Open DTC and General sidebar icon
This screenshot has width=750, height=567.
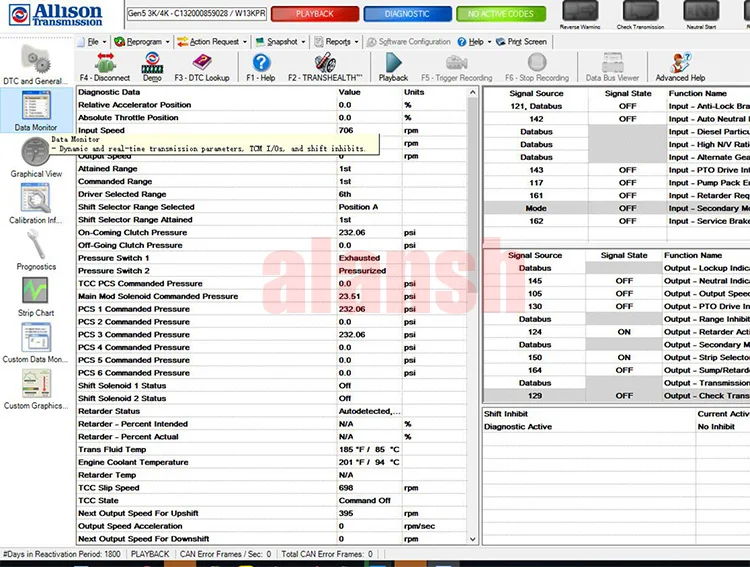click(x=35, y=59)
